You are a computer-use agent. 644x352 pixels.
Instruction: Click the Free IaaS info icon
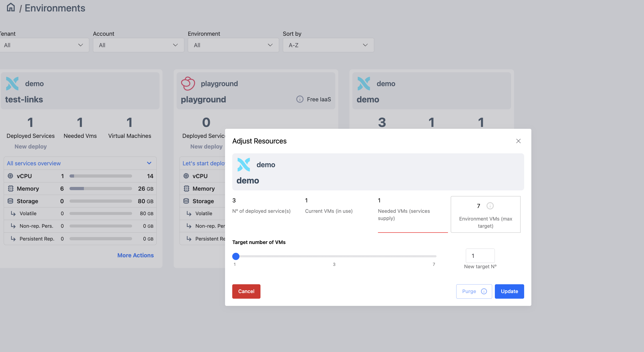[x=300, y=99]
